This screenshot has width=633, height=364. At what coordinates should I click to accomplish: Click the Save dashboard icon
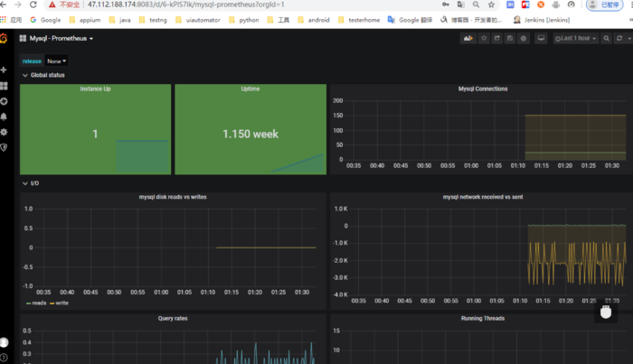click(510, 38)
